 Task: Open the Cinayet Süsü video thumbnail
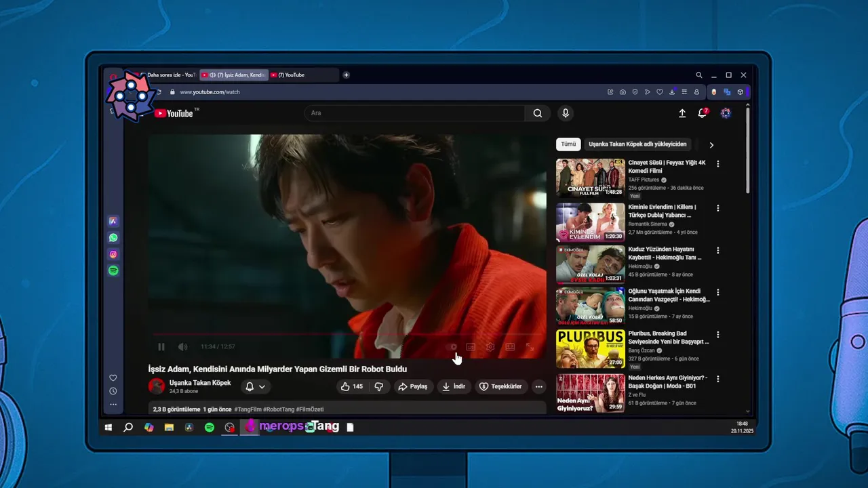pos(591,178)
